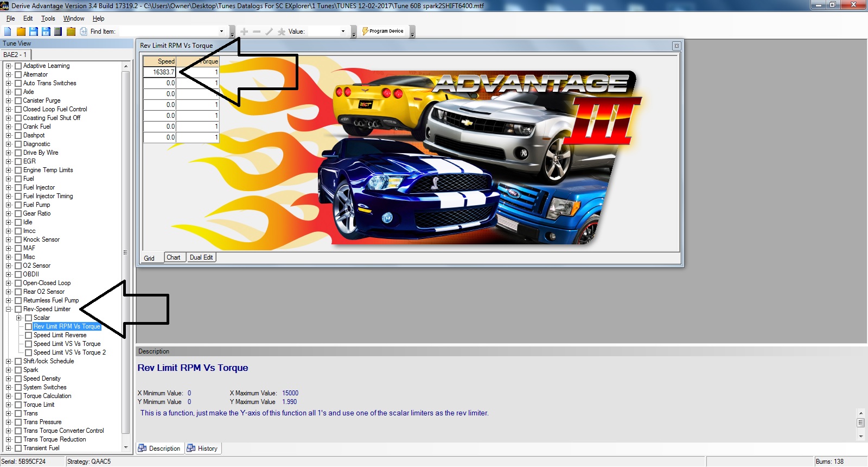This screenshot has height=467, width=868.
Task: Click the calculator icon in toolbar
Action: pos(58,31)
